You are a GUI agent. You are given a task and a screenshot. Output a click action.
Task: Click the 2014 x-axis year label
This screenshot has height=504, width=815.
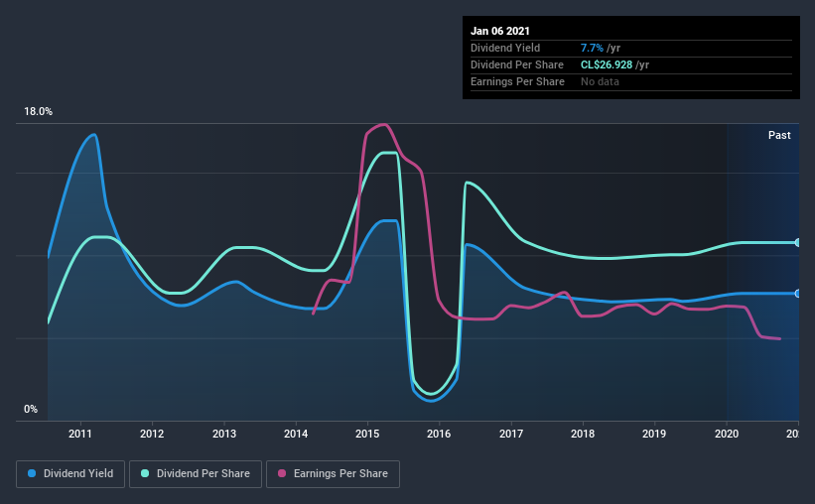(x=296, y=434)
